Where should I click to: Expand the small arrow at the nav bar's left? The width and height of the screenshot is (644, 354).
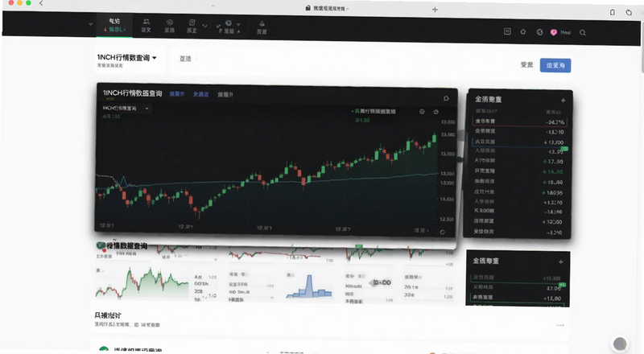coord(91,24)
